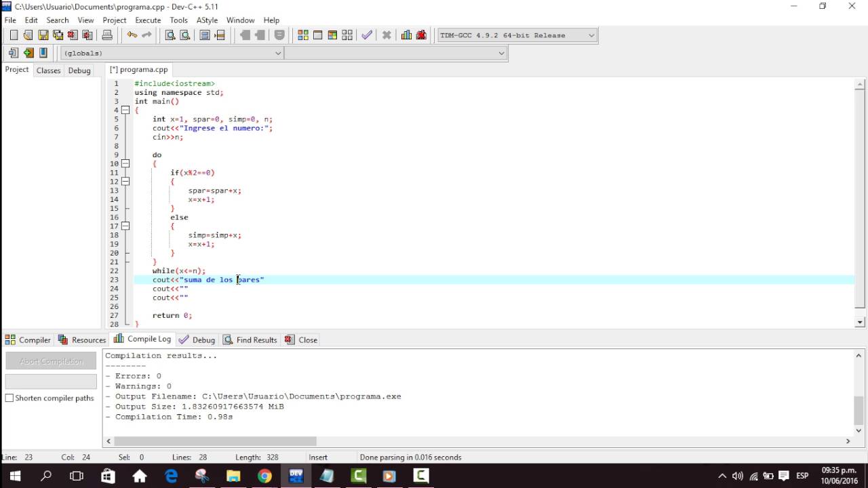Open the Tools menu

178,20
